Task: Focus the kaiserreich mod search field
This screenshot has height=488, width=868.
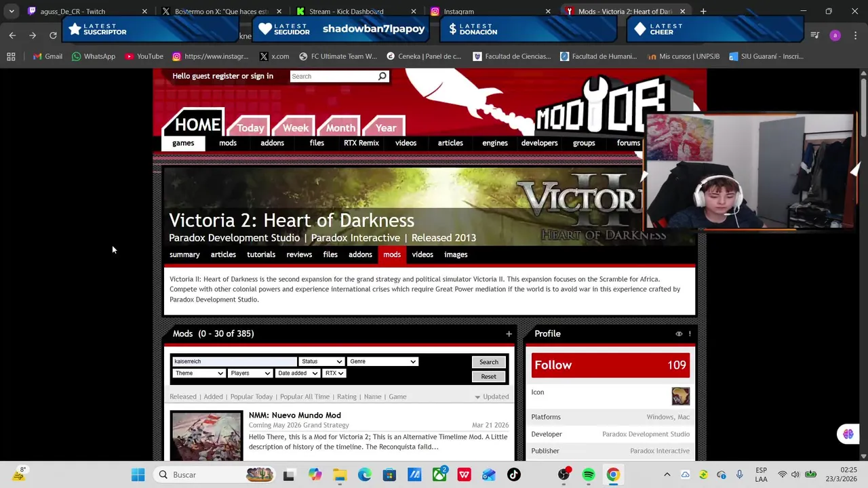Action: coord(235,361)
